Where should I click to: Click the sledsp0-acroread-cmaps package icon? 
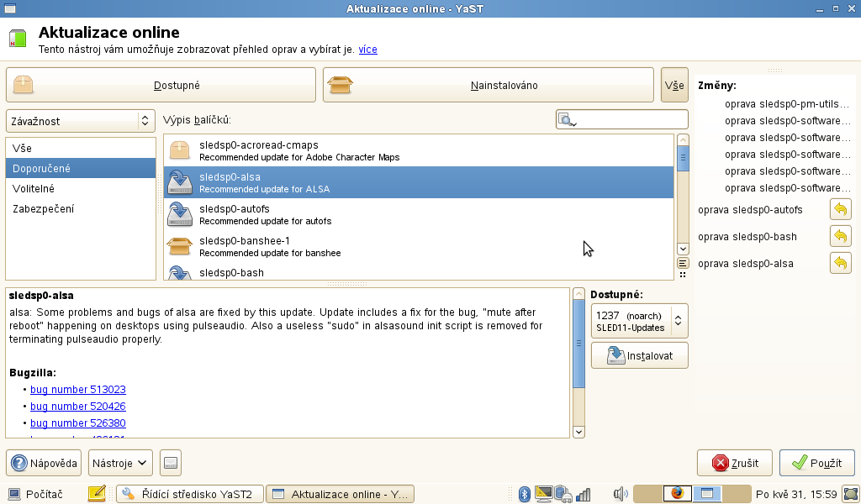pyautogui.click(x=180, y=150)
